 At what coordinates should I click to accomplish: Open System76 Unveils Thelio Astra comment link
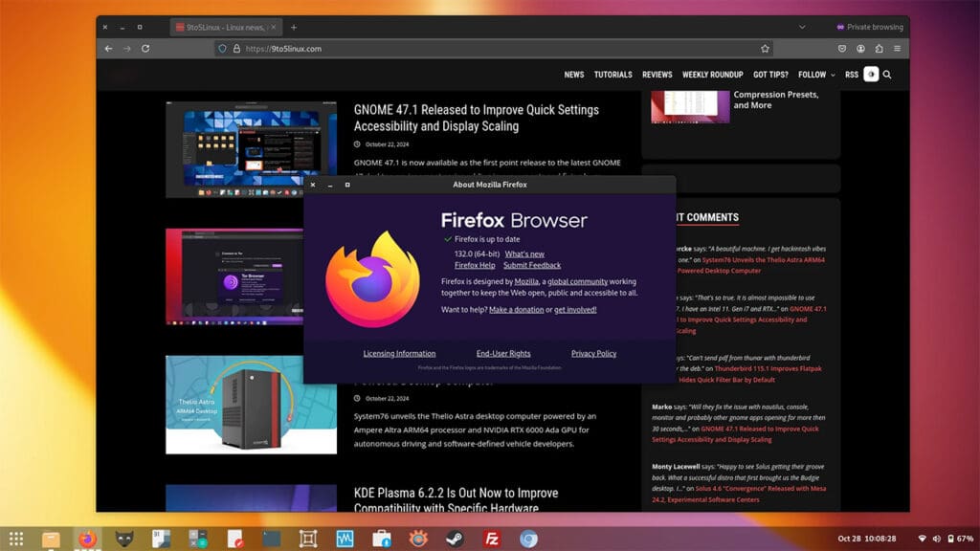click(x=750, y=265)
